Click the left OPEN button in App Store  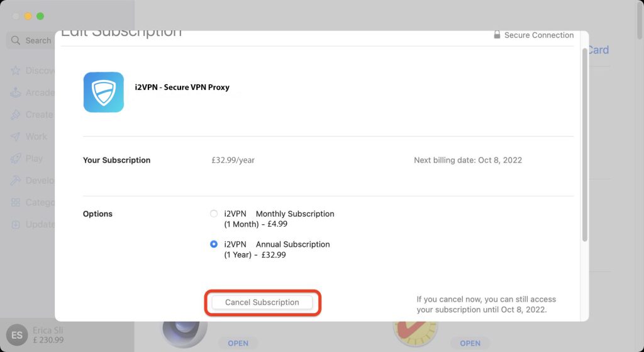[x=238, y=343]
